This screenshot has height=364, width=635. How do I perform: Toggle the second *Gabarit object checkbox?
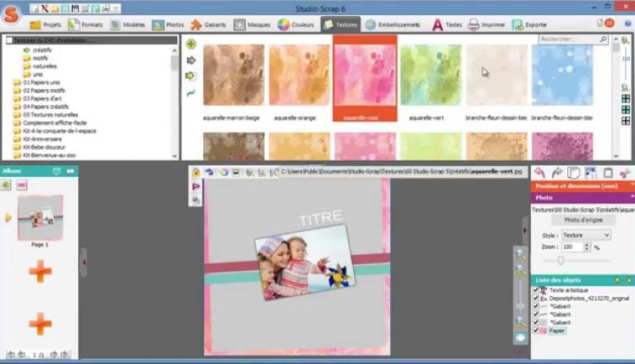535,314
